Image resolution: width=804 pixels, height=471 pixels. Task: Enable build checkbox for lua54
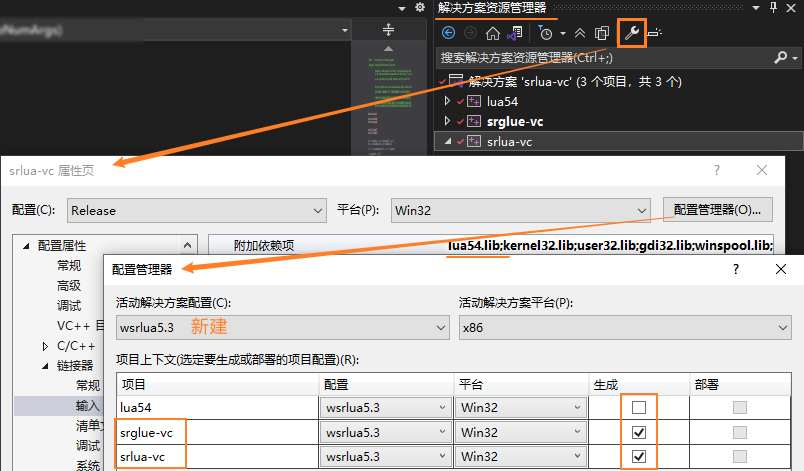click(x=639, y=407)
